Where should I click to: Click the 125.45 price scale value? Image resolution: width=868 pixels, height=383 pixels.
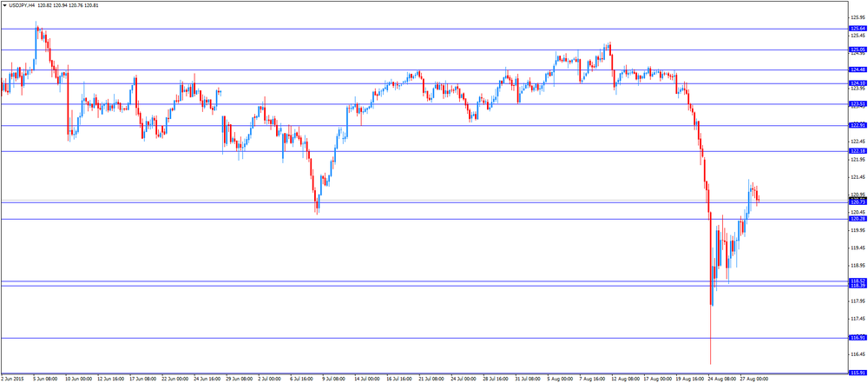coord(858,35)
